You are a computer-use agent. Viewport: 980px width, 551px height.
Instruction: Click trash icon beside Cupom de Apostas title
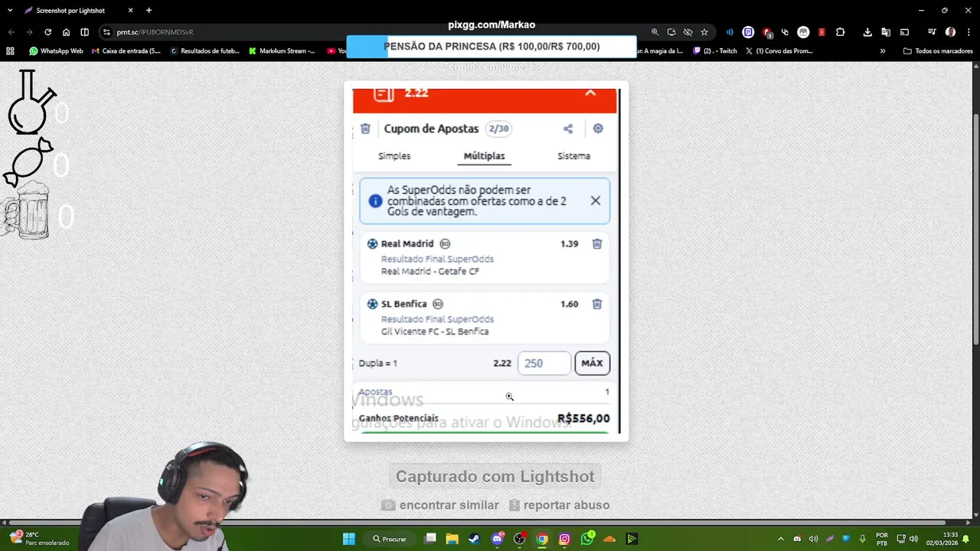pos(365,129)
